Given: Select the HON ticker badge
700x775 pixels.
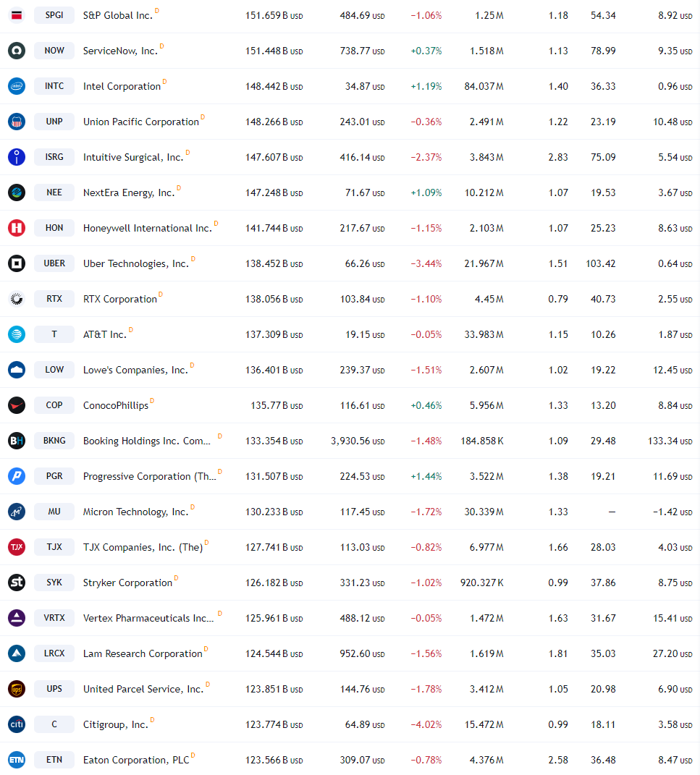Looking at the screenshot, I should pyautogui.click(x=54, y=228).
